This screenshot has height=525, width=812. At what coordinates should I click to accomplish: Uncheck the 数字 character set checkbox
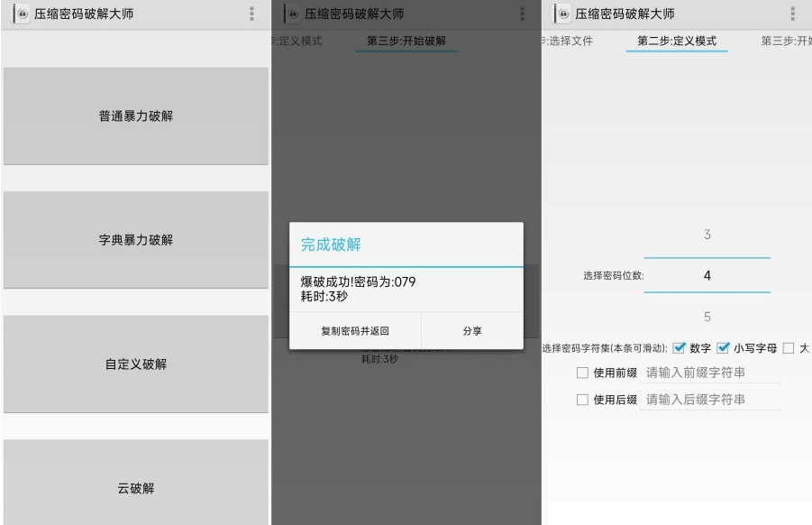click(x=680, y=348)
